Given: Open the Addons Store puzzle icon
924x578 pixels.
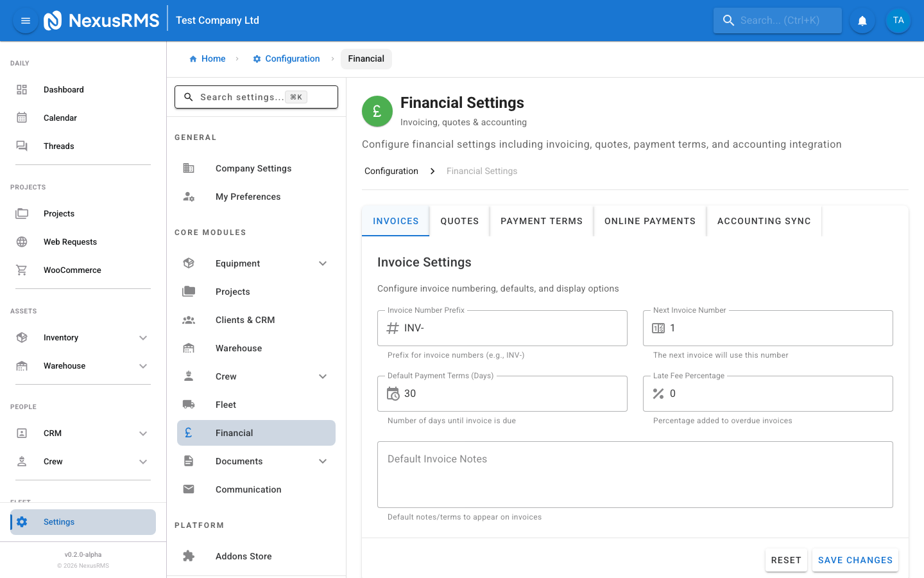Looking at the screenshot, I should click(189, 556).
